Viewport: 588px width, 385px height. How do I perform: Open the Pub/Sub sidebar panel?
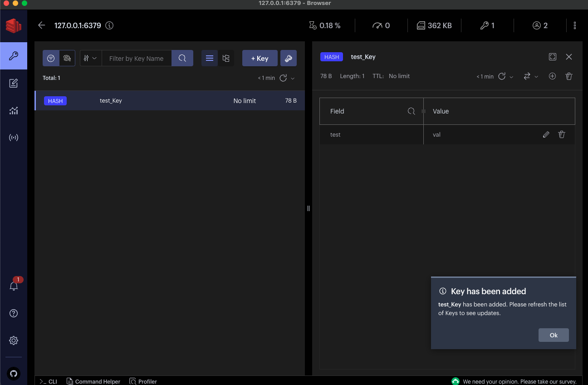tap(14, 138)
